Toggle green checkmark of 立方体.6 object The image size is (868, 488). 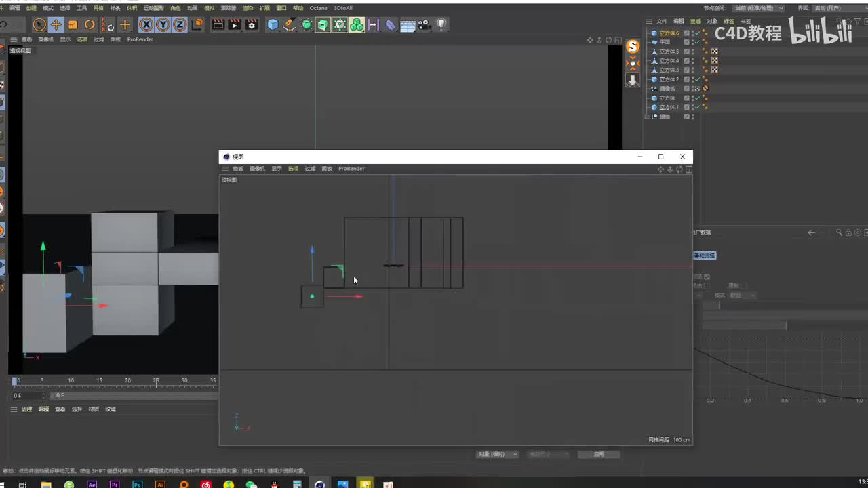point(697,33)
